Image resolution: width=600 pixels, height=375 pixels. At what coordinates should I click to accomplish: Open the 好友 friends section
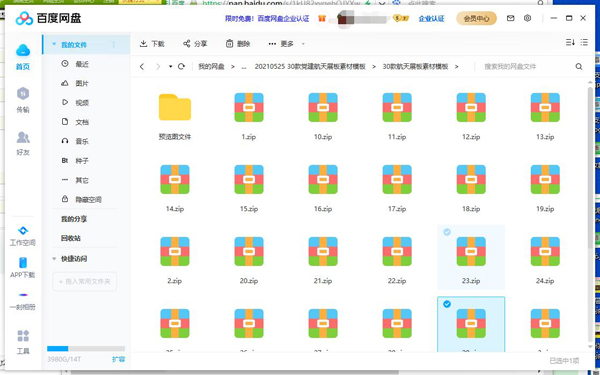coord(23,137)
